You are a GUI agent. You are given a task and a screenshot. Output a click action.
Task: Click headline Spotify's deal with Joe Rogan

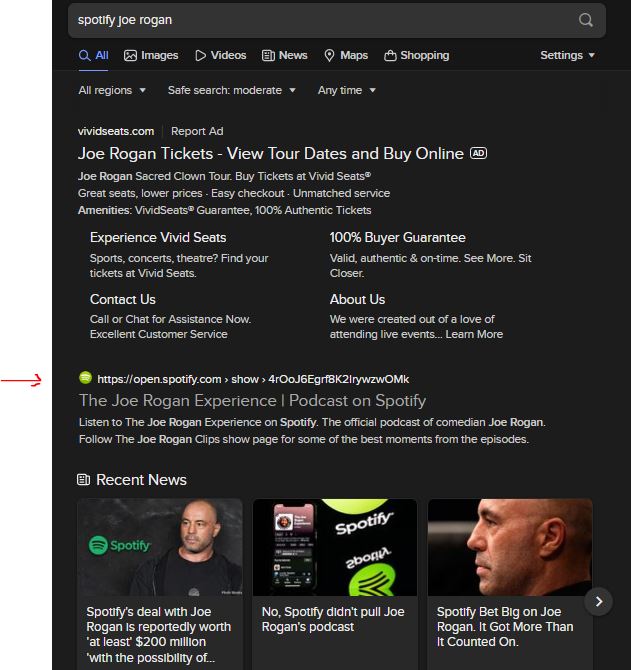coord(158,635)
